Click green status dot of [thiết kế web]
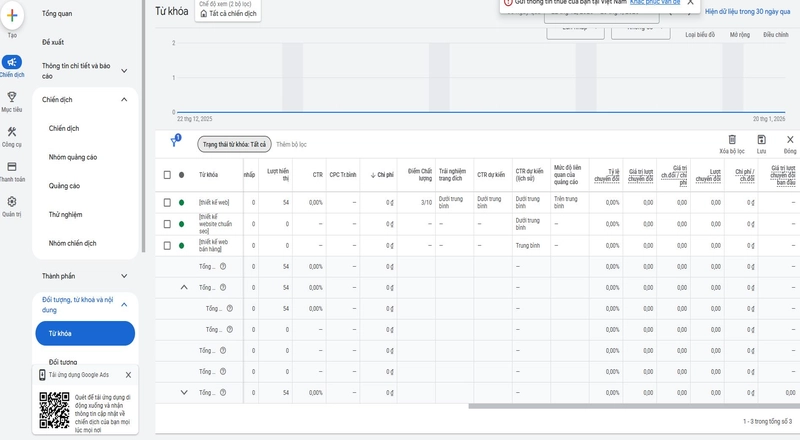This screenshot has height=440, width=800. click(181, 203)
